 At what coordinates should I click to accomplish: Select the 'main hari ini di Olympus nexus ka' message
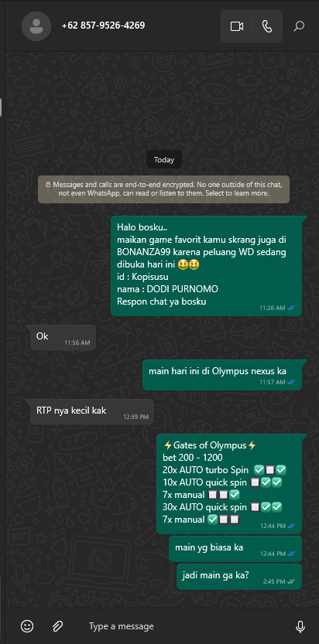tap(222, 375)
